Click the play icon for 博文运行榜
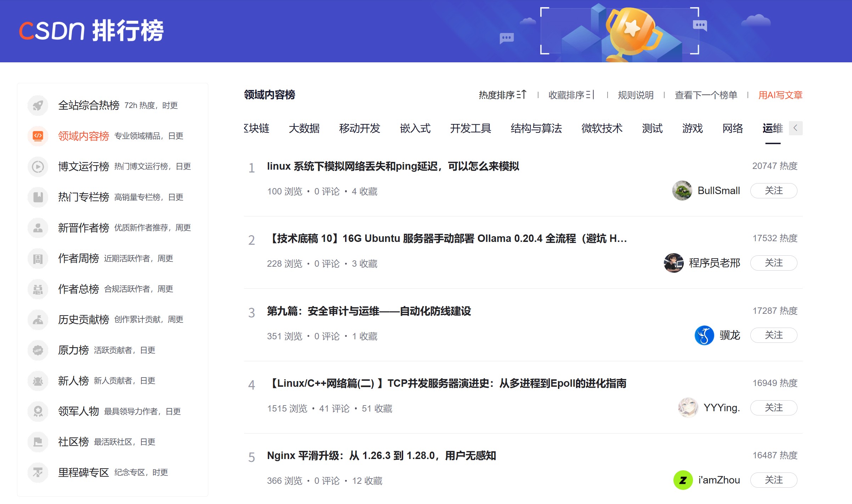The image size is (852, 504). (38, 166)
